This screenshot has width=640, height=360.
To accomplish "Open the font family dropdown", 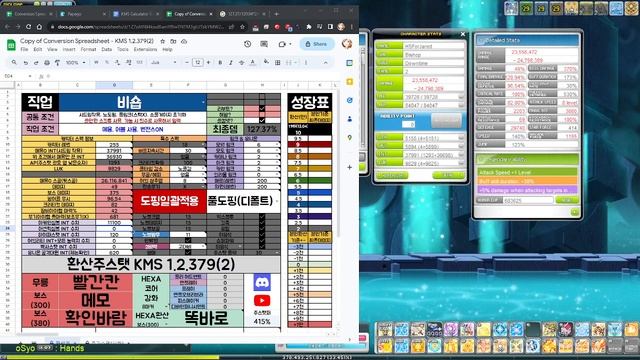I will [163, 62].
